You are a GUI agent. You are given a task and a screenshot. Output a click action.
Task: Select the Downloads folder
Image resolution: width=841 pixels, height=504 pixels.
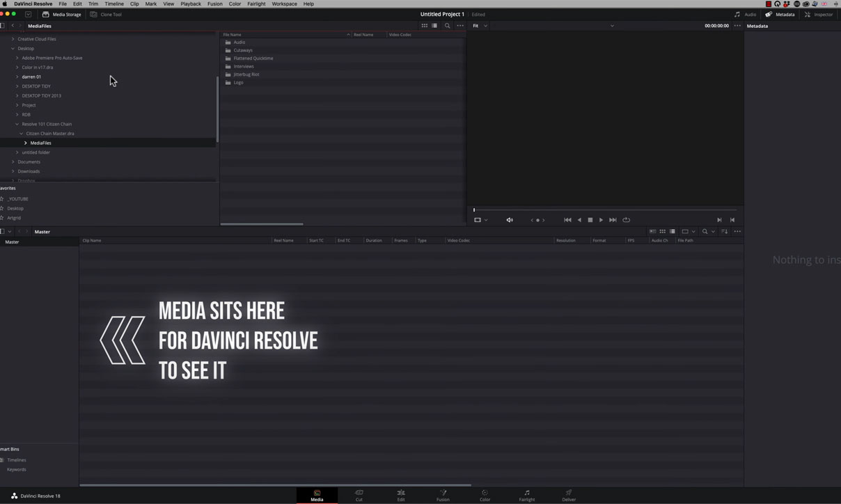click(29, 171)
